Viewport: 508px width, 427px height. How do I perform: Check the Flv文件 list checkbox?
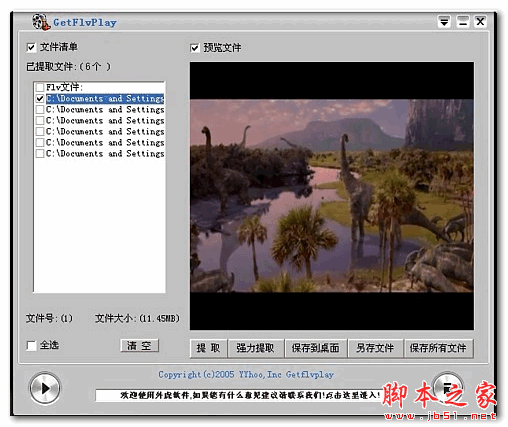tap(40, 87)
